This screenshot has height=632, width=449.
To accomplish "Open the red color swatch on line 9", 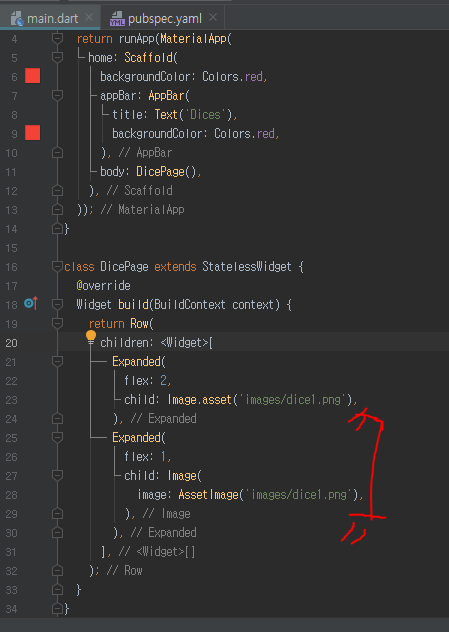I will click(33, 133).
